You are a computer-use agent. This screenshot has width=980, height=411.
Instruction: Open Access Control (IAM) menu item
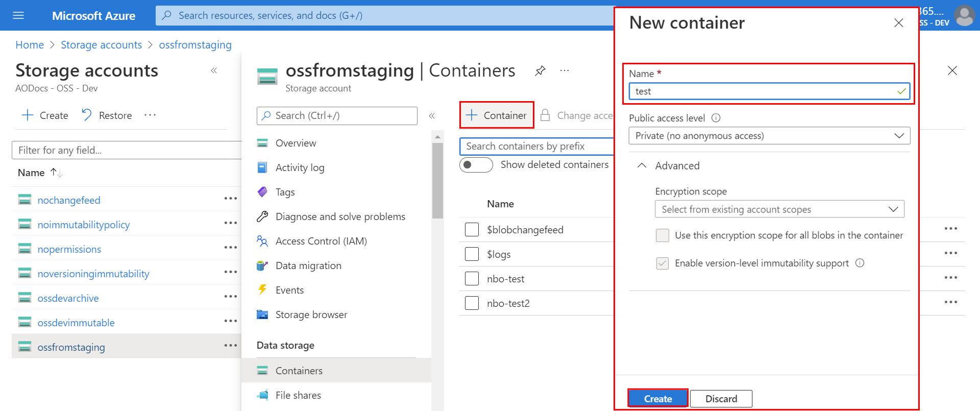pos(321,241)
